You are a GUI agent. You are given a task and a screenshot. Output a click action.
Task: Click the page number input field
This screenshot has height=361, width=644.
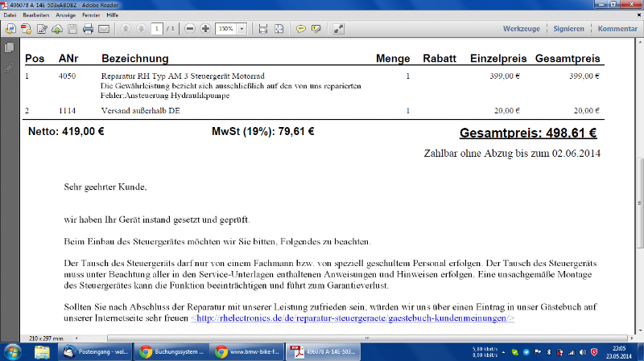pos(156,29)
